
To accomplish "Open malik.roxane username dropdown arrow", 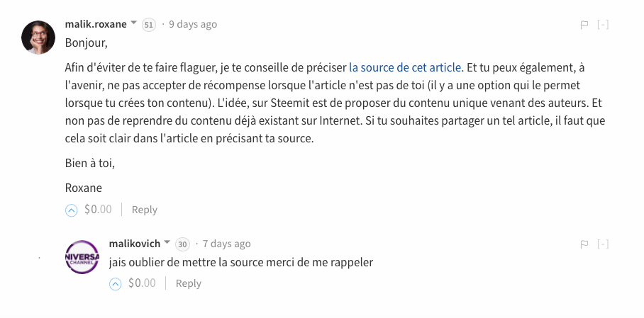I will [x=133, y=23].
